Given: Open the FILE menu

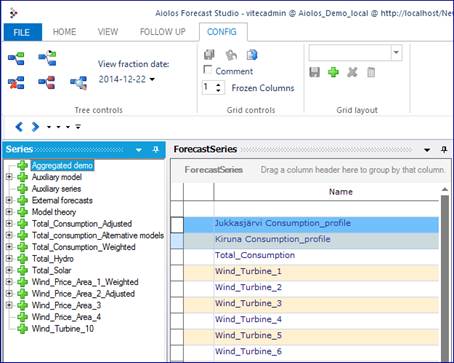Looking at the screenshot, I should pyautogui.click(x=22, y=32).
